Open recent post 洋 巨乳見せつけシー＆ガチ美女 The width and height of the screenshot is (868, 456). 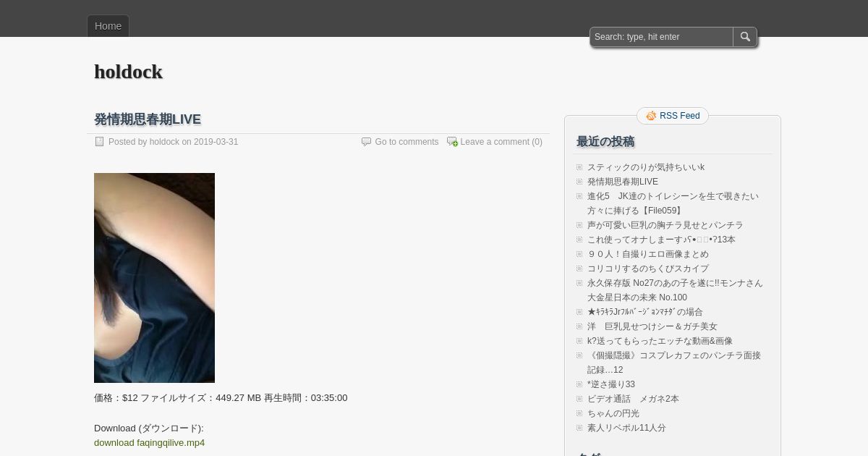tap(652, 326)
